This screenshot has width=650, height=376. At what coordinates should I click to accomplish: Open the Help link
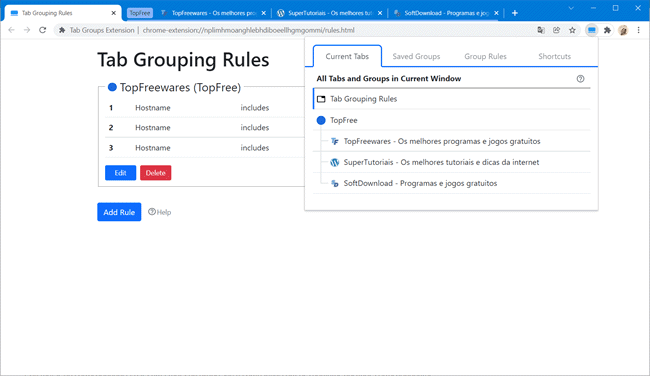160,212
